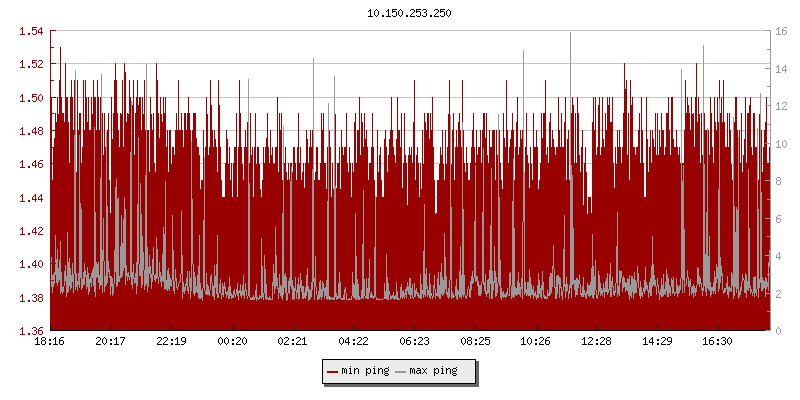
Task: Click the 20:17 time axis label
Action: coord(111,342)
